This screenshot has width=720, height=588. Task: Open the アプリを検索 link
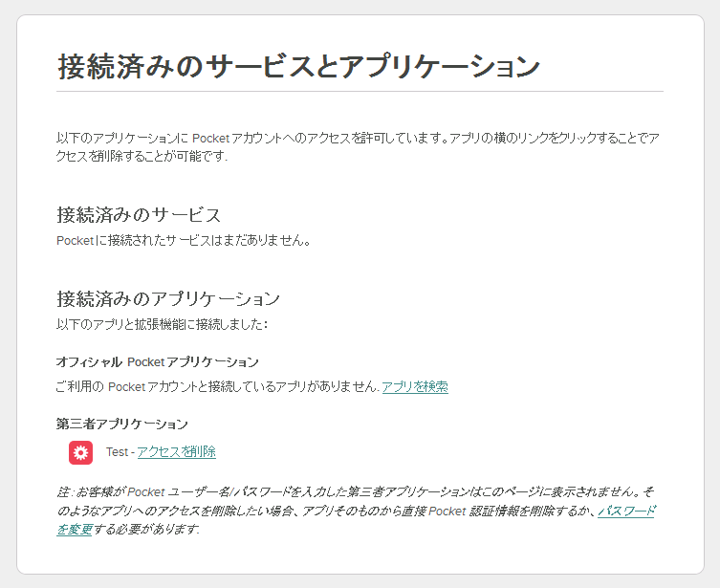pos(415,387)
